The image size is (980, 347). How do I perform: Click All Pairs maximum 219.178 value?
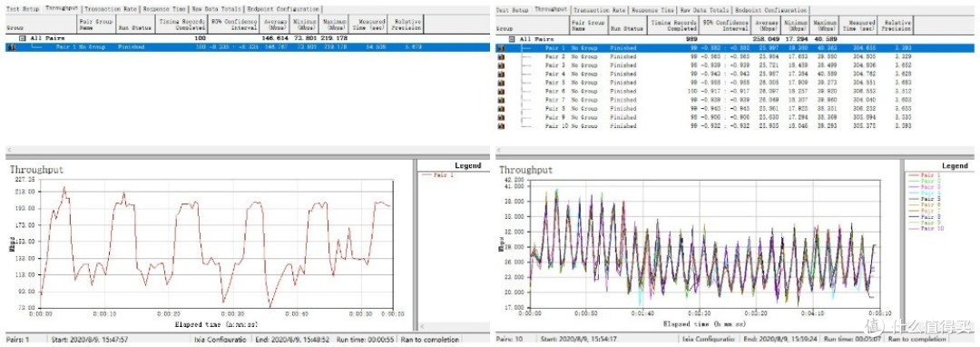(x=335, y=38)
